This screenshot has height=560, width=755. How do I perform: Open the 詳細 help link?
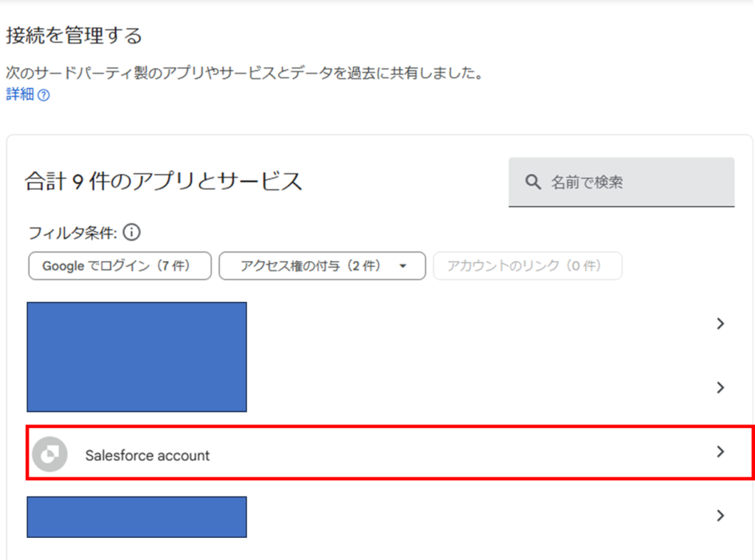[x=20, y=94]
